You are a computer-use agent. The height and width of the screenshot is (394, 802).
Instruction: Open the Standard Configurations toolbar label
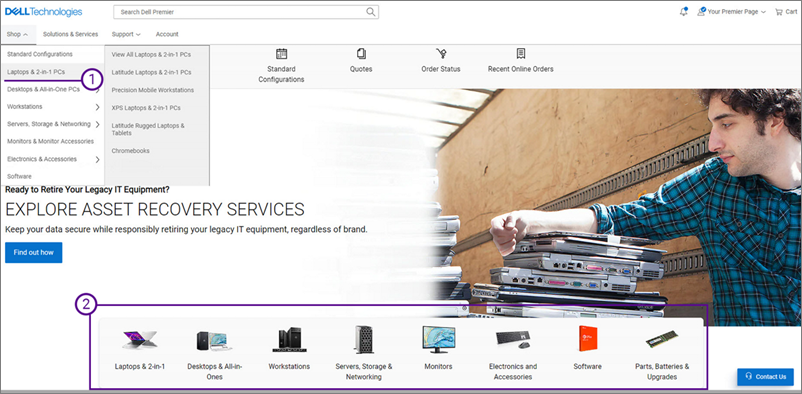tap(281, 74)
